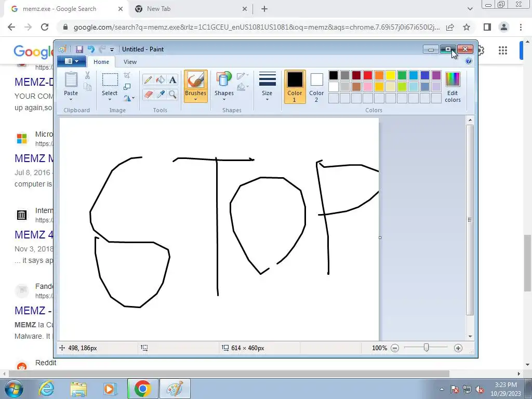The image size is (532, 399).
Task: Click the Paint Help question mark icon
Action: point(469,61)
